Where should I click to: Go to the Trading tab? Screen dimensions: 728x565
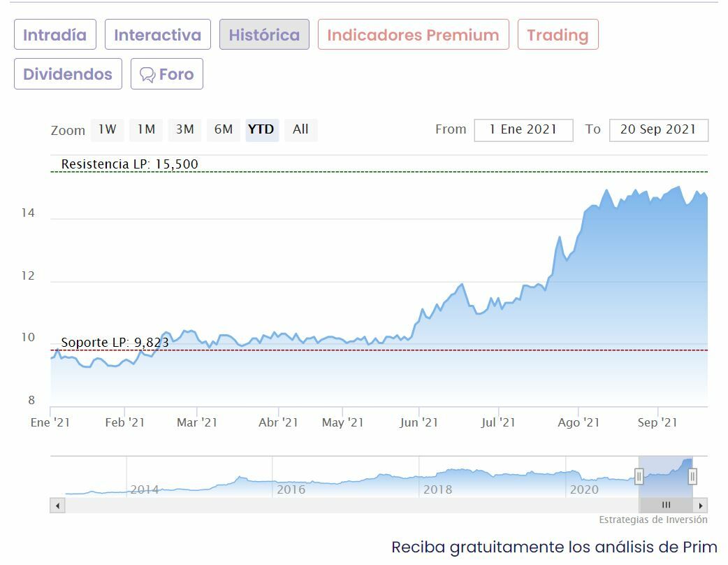click(x=558, y=35)
